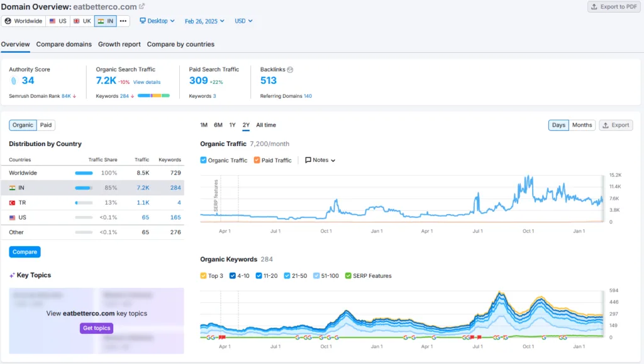
Task: Click keyword distribution color bar
Action: [153, 96]
